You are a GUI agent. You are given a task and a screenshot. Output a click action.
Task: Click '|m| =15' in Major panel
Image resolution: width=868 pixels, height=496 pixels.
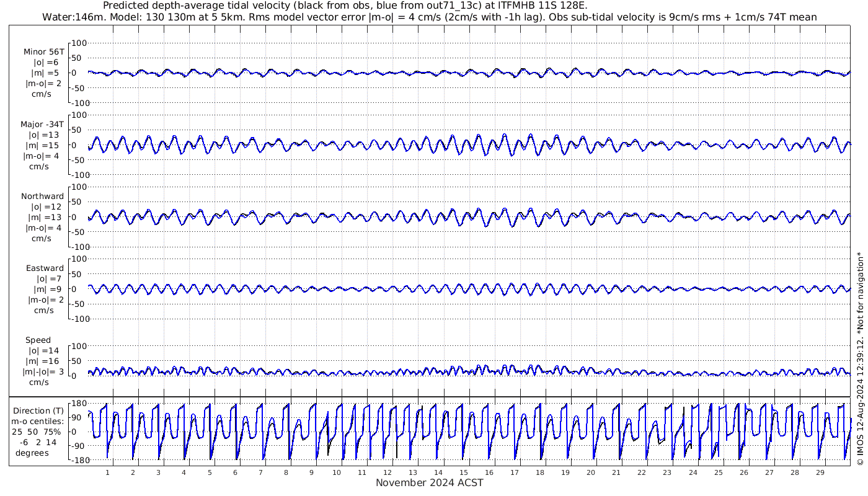(x=43, y=146)
